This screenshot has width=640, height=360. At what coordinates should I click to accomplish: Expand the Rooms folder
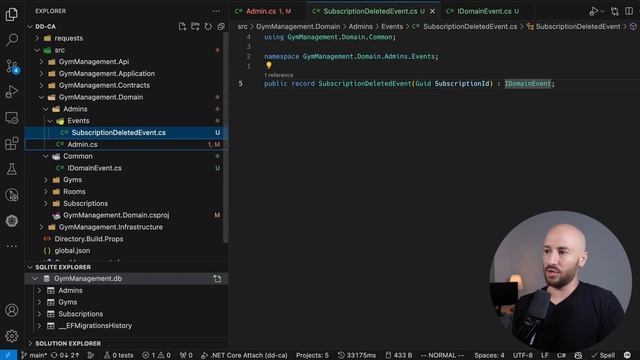pos(46,191)
